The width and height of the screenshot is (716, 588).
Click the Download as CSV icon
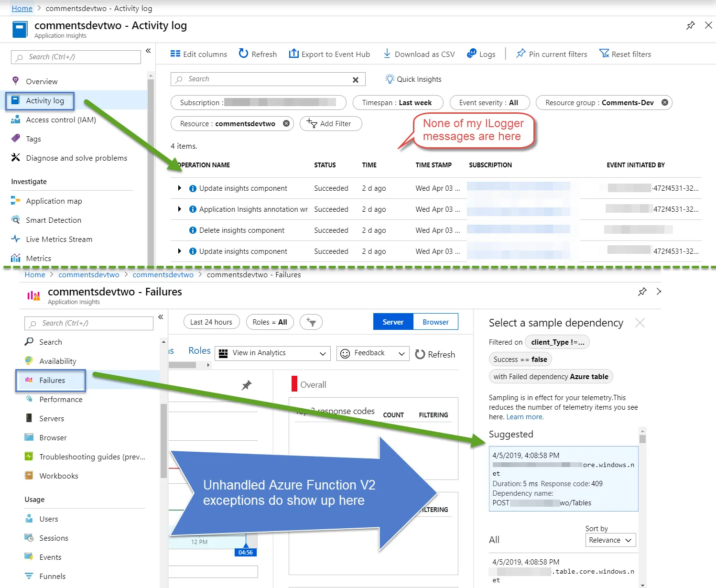pos(387,54)
